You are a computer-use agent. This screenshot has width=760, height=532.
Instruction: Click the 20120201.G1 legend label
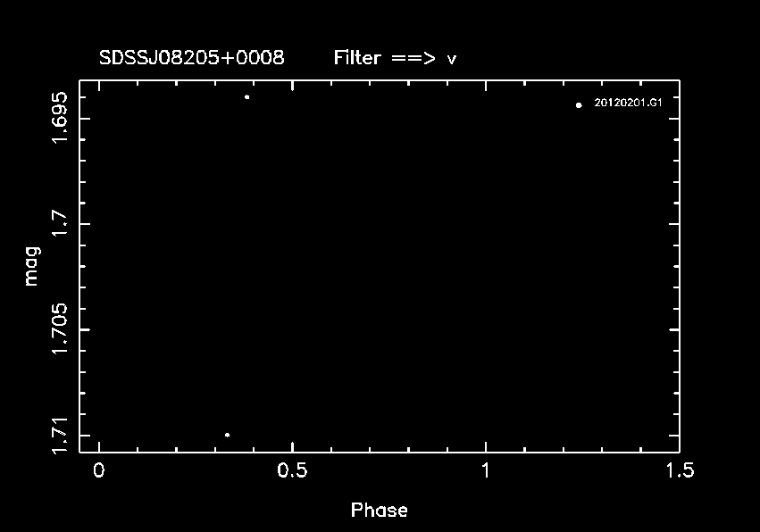[x=628, y=104]
